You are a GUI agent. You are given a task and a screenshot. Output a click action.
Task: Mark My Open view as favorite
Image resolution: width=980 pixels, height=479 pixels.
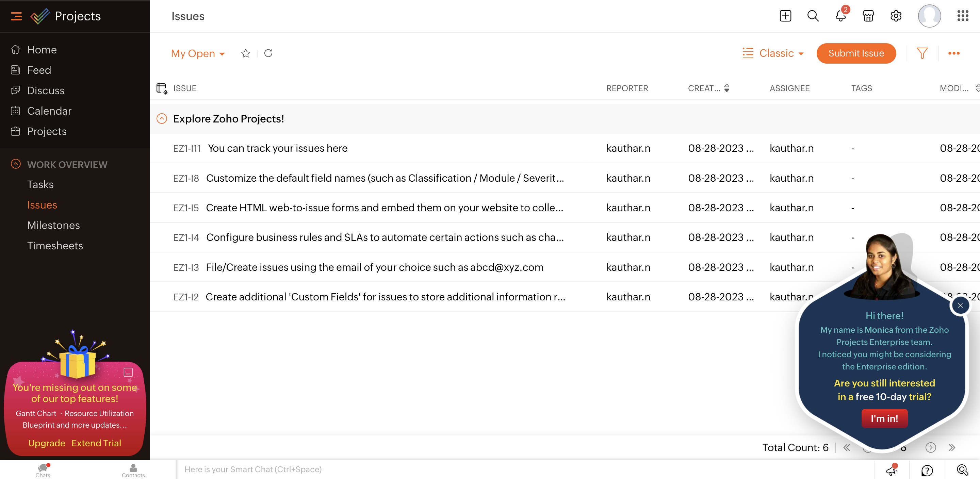tap(245, 53)
